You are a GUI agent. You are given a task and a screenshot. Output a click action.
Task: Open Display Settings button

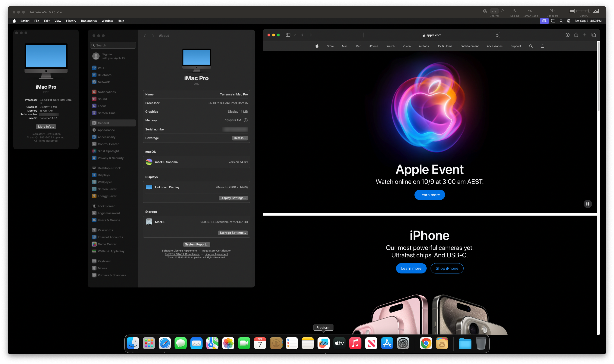[x=233, y=198]
